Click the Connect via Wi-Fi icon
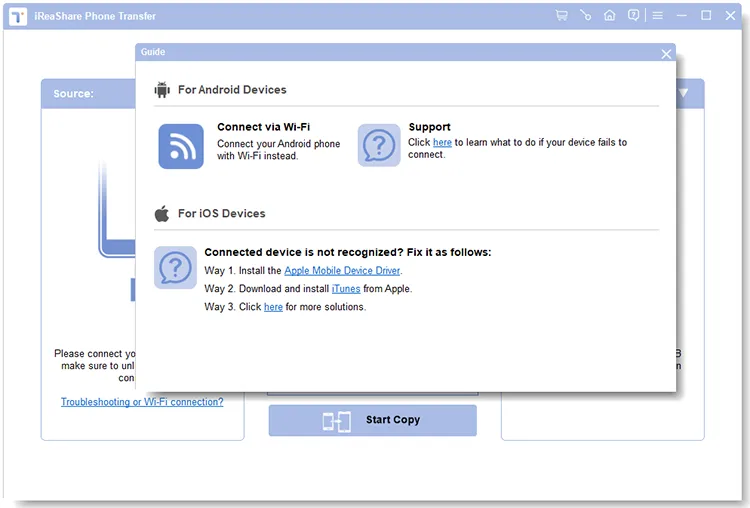Image resolution: width=750 pixels, height=508 pixels. point(181,146)
